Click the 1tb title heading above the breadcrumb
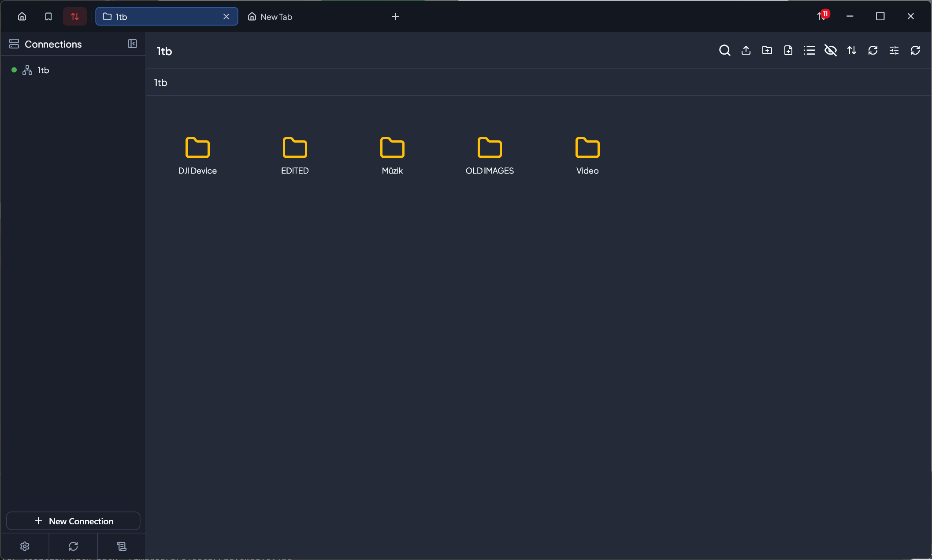 point(164,51)
